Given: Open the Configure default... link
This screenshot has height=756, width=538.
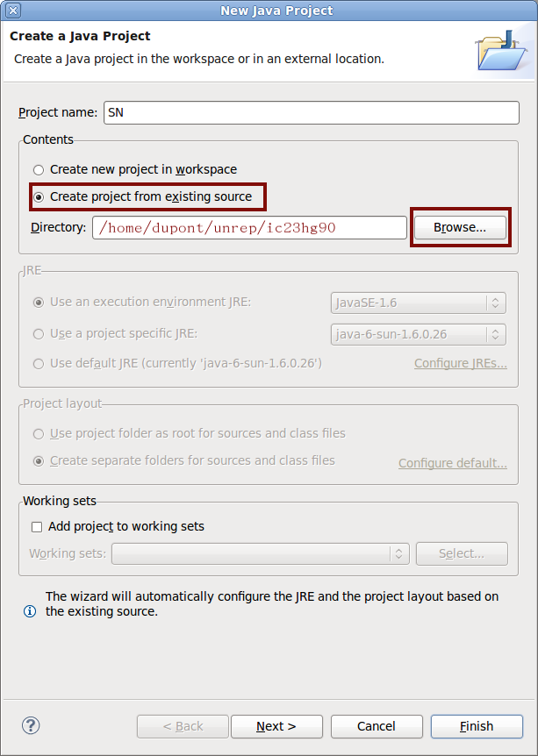Looking at the screenshot, I should [453, 463].
